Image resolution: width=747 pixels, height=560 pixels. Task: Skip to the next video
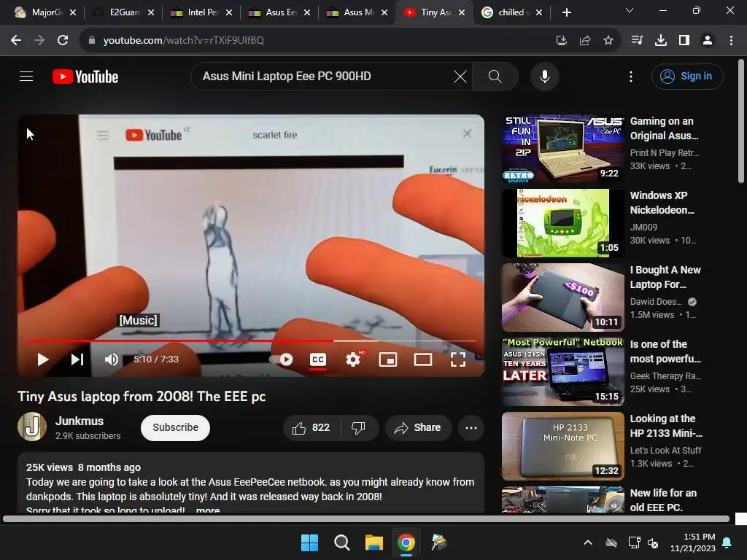point(77,359)
